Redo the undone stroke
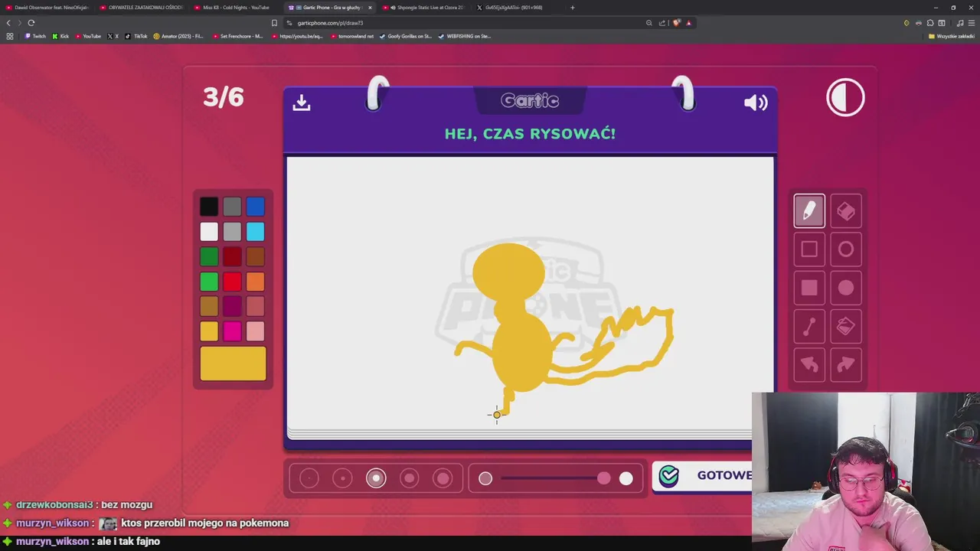The height and width of the screenshot is (551, 980). [x=846, y=365]
